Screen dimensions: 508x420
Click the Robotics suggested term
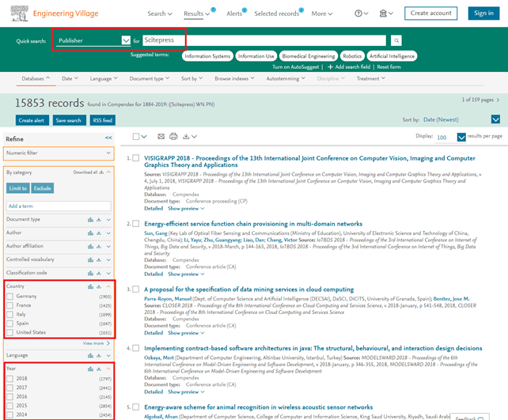tap(352, 56)
